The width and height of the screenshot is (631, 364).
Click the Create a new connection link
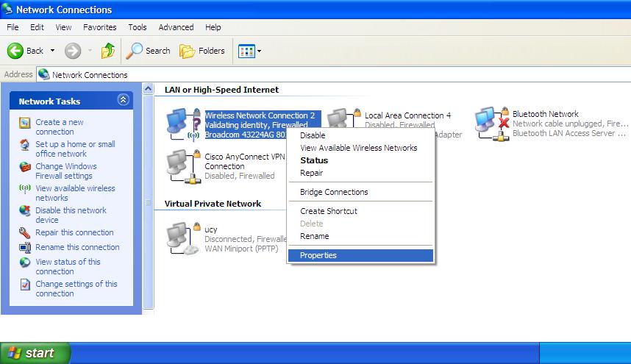pyautogui.click(x=59, y=126)
